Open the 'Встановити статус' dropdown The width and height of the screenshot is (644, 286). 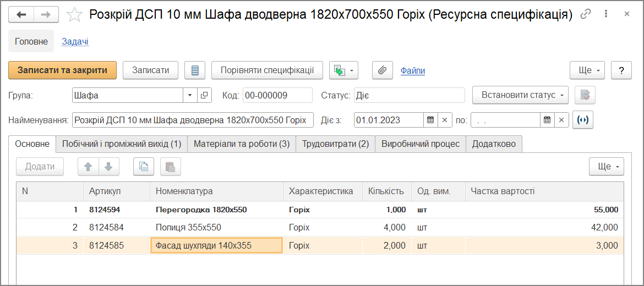[520, 95]
